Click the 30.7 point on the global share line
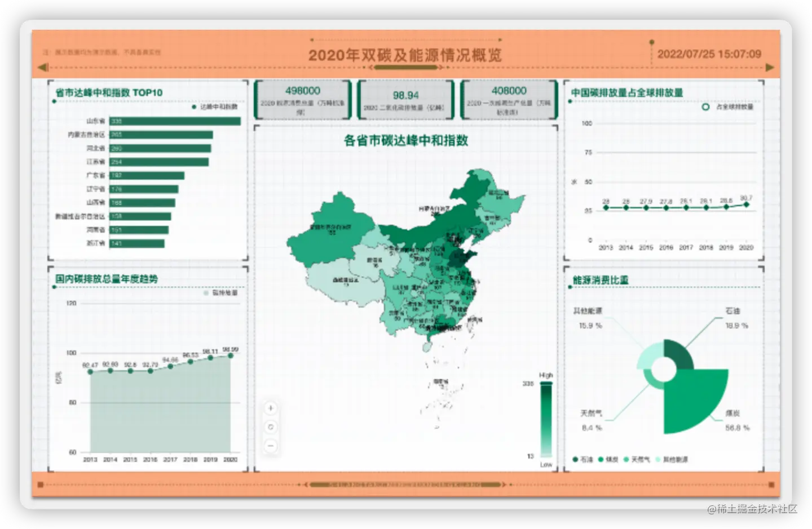 (746, 205)
